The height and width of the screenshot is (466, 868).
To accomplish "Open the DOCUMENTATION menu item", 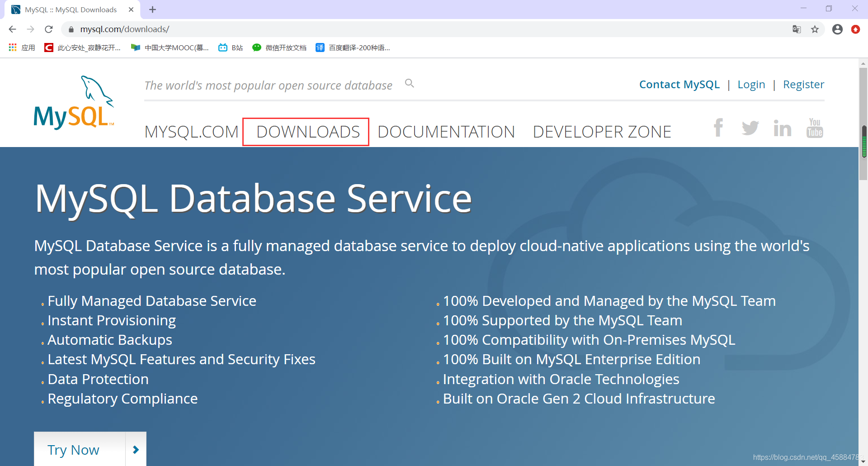I will (x=446, y=132).
